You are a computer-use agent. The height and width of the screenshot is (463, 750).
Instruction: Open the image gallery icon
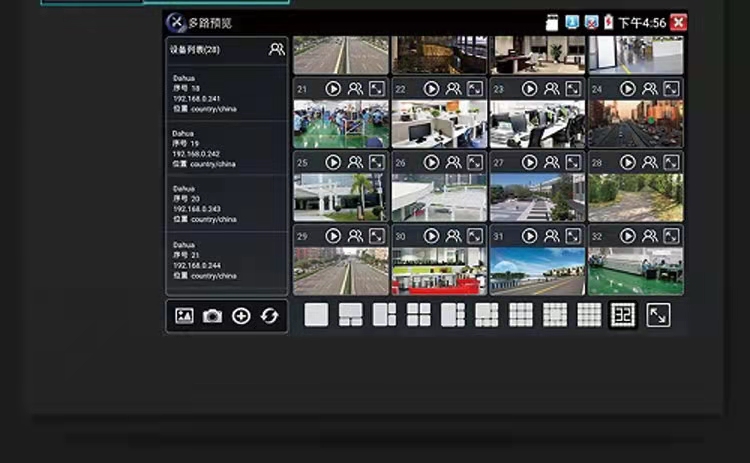pos(184,316)
